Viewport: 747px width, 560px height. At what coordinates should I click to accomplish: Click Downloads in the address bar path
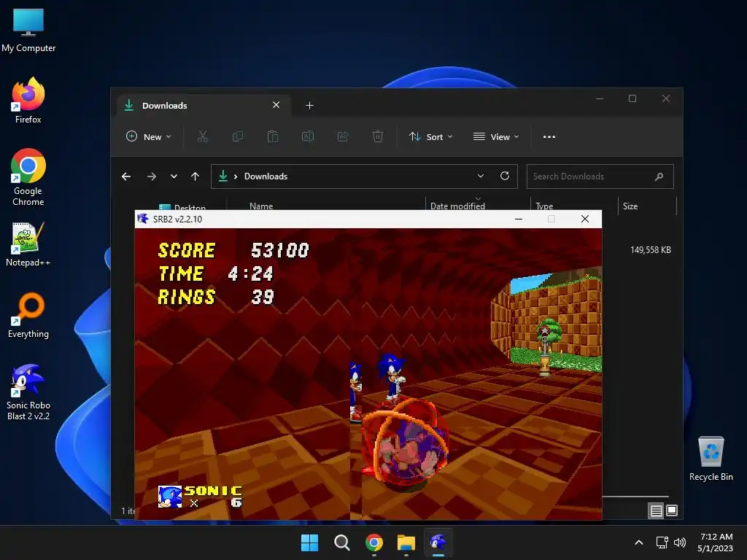(266, 176)
